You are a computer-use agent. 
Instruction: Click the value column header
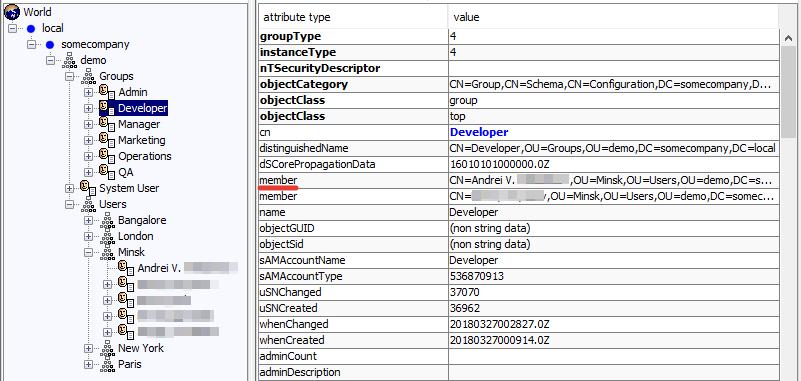[613, 17]
